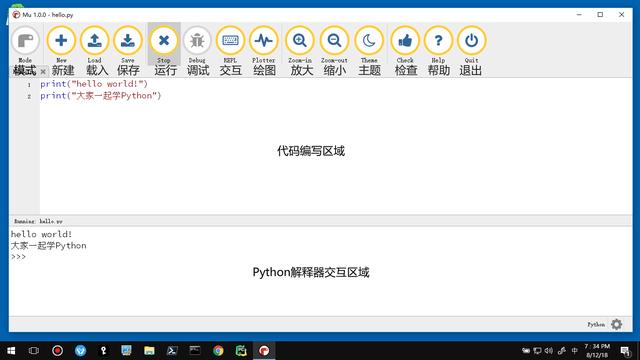Open the taskbar clock showing 7:34 PM
The image size is (640, 360).
(597, 351)
